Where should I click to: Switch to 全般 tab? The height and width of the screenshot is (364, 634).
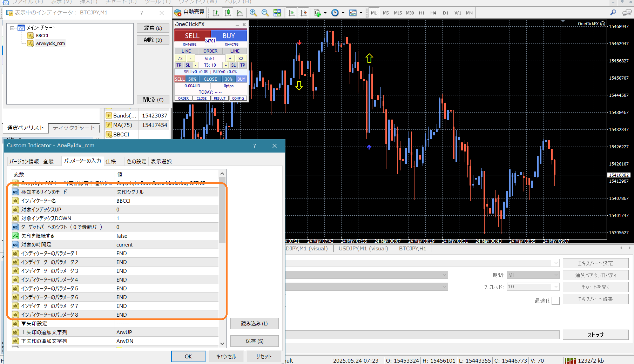(48, 161)
